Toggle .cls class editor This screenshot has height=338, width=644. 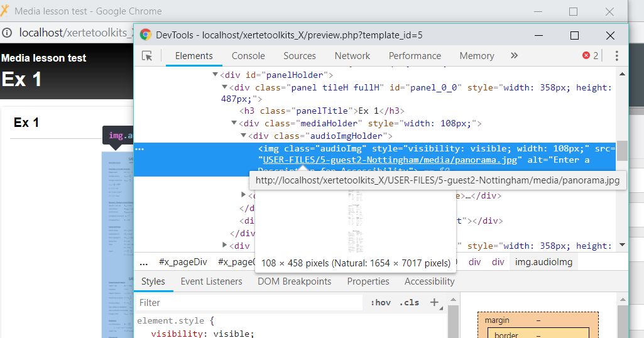pos(409,303)
